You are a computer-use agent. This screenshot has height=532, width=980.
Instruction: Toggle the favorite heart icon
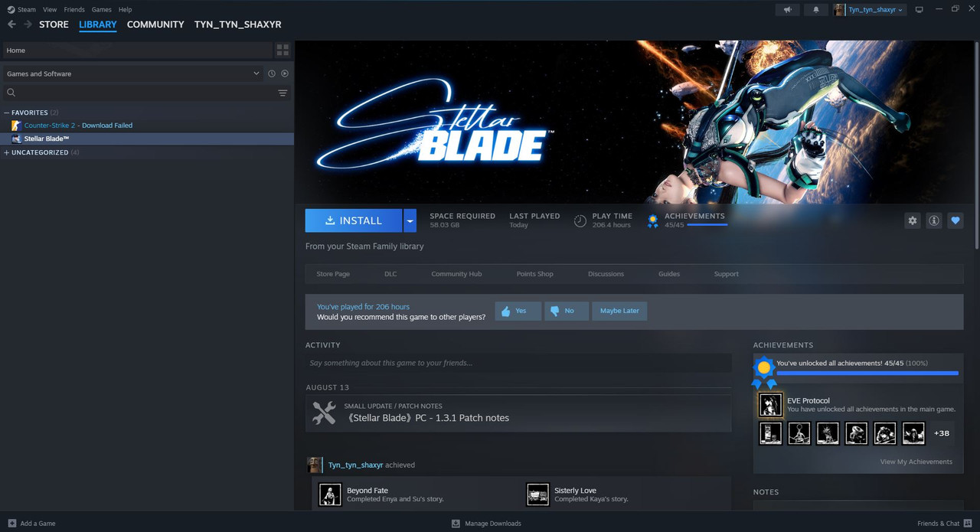[x=955, y=220]
